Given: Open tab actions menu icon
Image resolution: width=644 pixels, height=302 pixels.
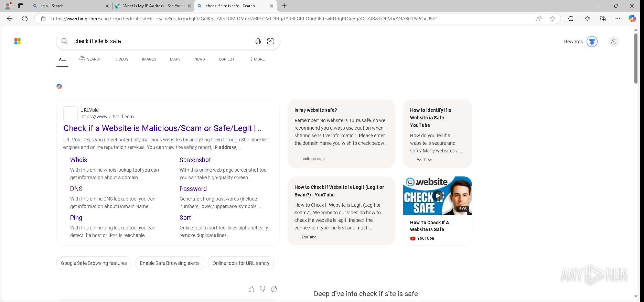Looking at the screenshot, I should 21,6.
